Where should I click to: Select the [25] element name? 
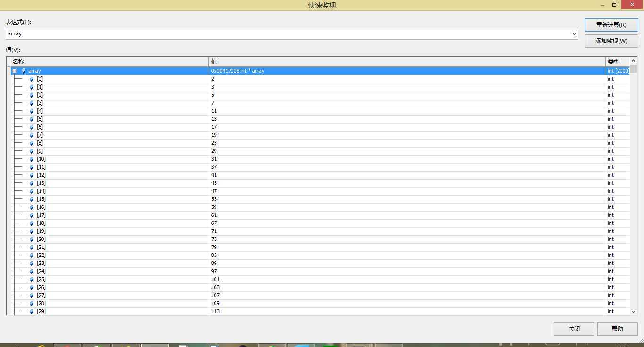tap(41, 279)
